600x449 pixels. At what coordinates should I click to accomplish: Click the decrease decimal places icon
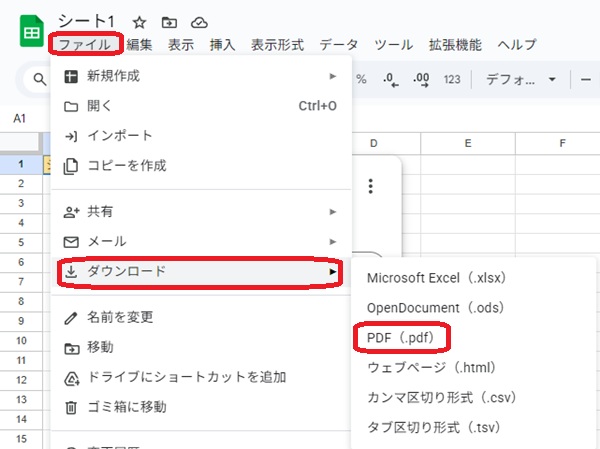(x=389, y=79)
